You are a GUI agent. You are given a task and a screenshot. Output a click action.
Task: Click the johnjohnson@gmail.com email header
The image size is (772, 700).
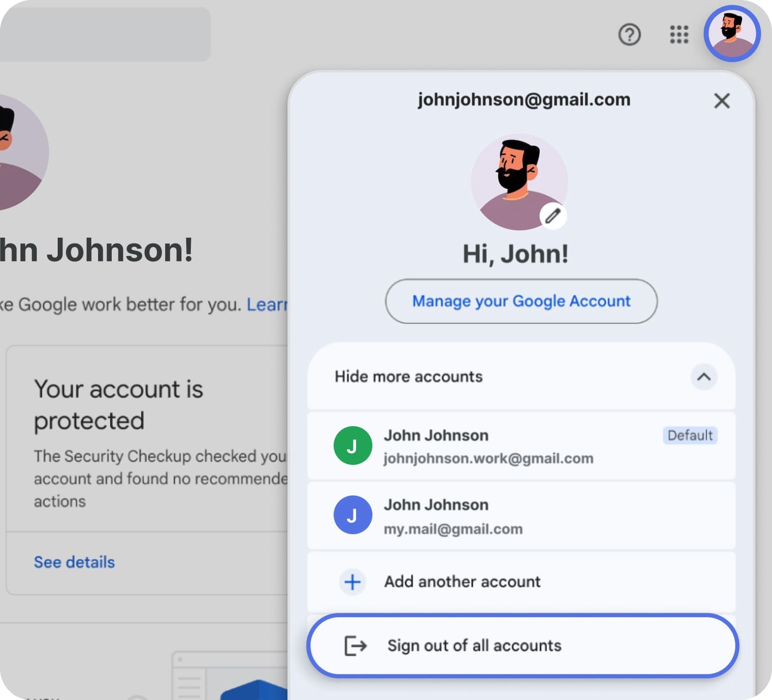pos(524,100)
